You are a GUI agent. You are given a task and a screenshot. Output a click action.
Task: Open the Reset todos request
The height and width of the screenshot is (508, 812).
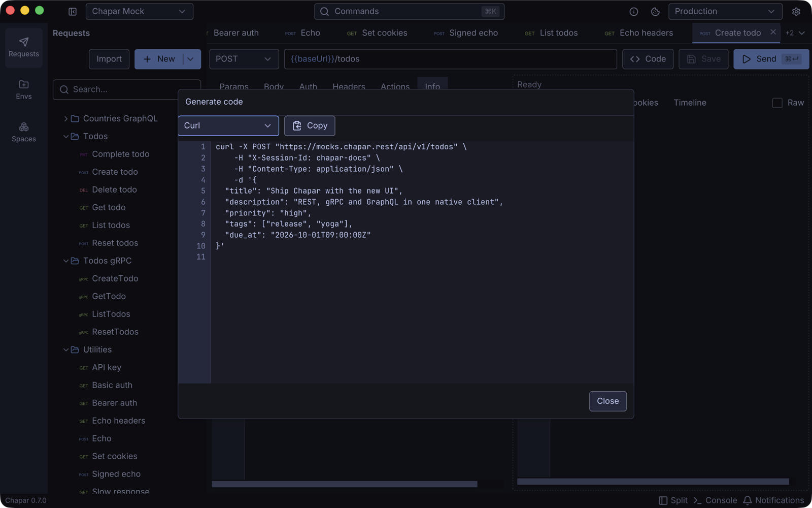point(115,243)
